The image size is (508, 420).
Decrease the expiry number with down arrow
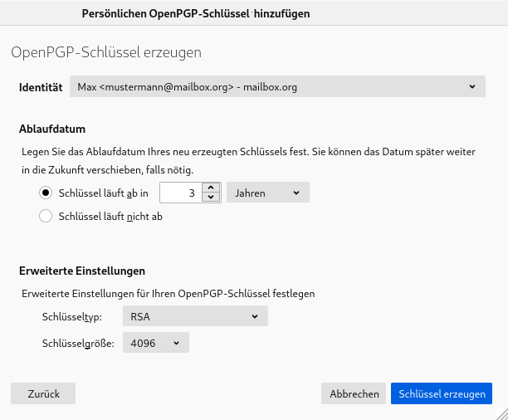point(211,197)
